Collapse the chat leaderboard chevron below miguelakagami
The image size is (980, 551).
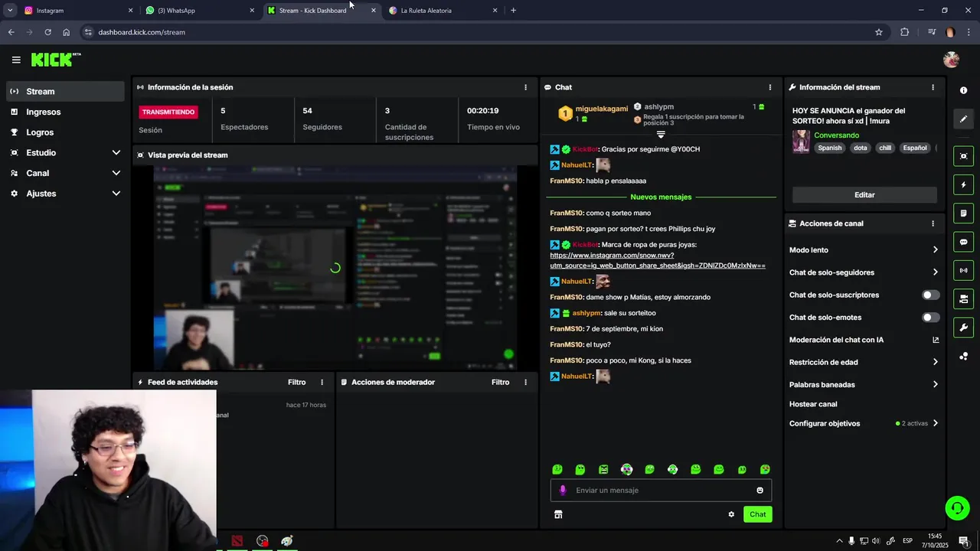pos(661,135)
